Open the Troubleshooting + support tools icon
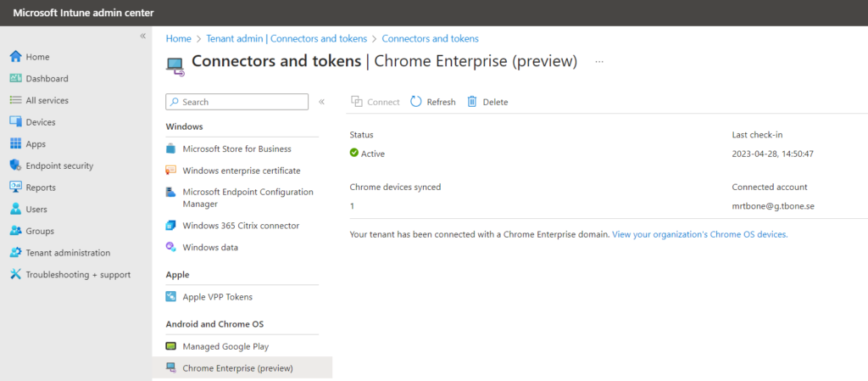The width and height of the screenshot is (868, 381). (x=15, y=274)
